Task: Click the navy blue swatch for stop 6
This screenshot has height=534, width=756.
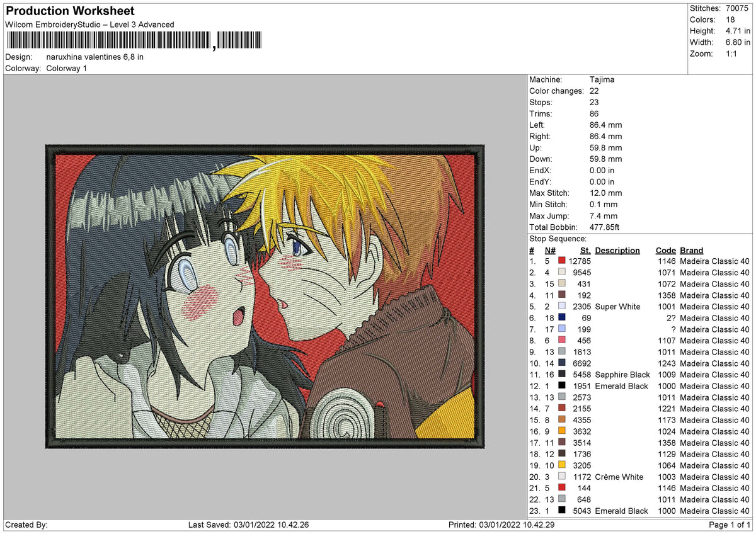Action: (561, 317)
